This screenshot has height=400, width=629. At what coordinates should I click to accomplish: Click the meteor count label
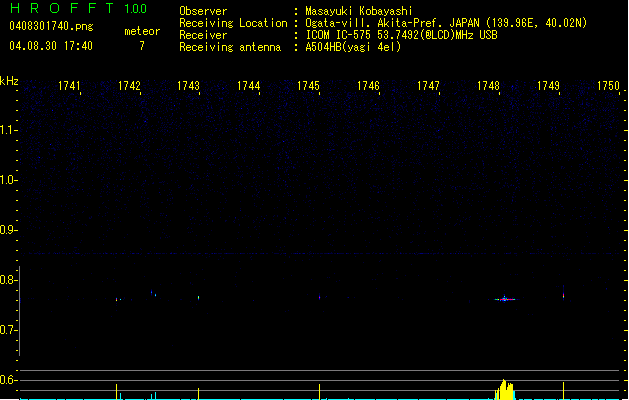click(142, 31)
